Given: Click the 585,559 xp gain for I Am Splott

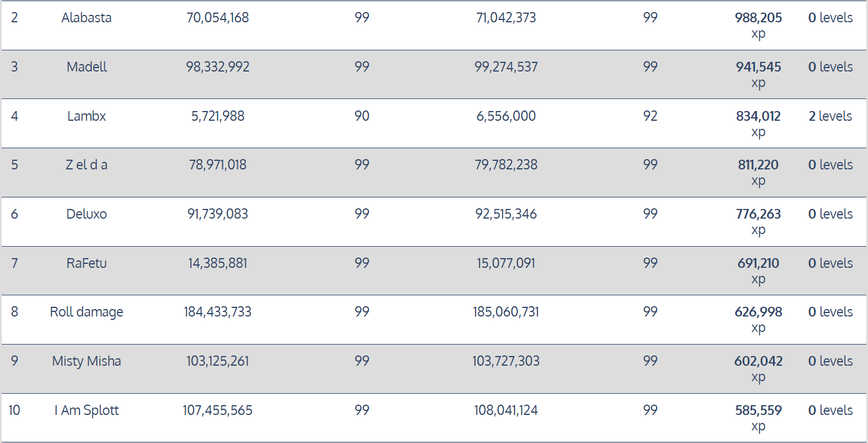Looking at the screenshot, I should [x=758, y=418].
